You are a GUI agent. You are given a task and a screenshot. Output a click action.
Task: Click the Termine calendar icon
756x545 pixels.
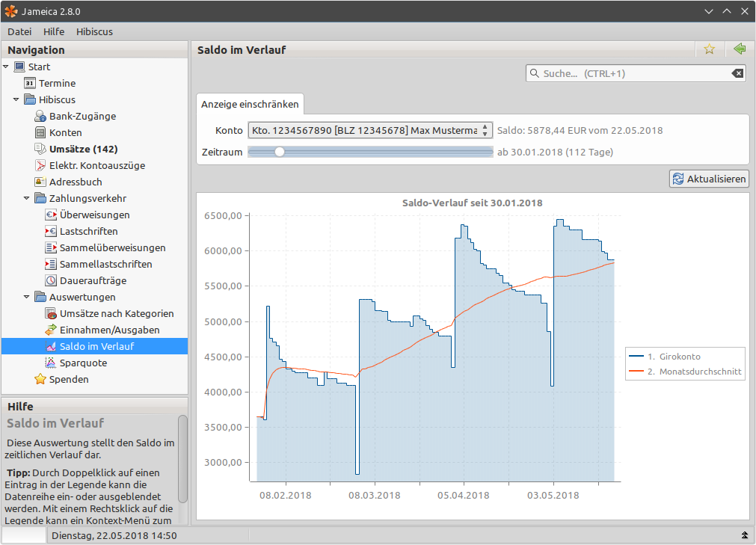(30, 83)
